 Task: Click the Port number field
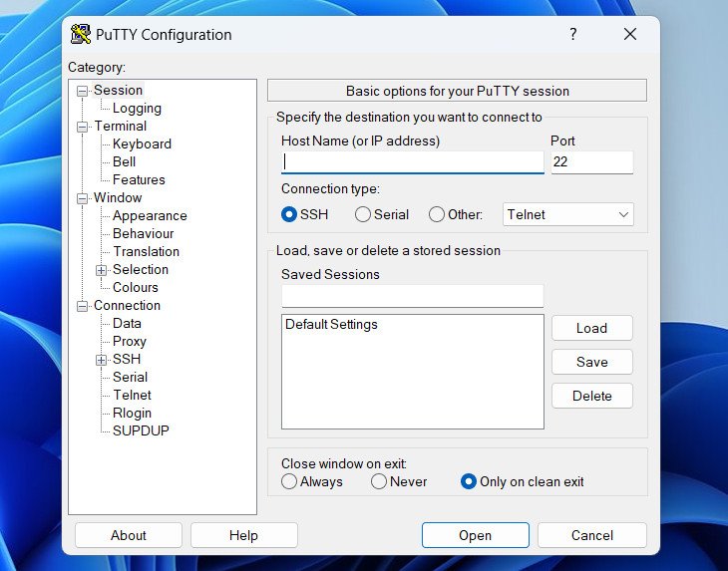click(x=592, y=162)
